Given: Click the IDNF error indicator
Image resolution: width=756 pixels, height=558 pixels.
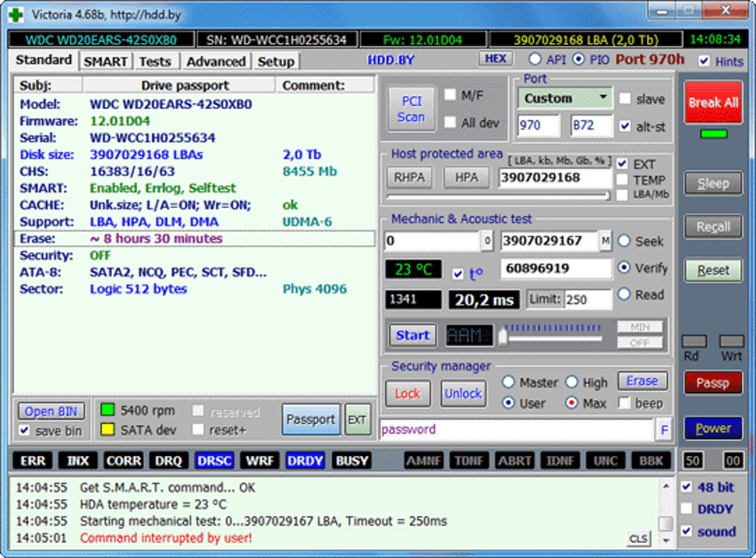Looking at the screenshot, I should pyautogui.click(x=560, y=461).
